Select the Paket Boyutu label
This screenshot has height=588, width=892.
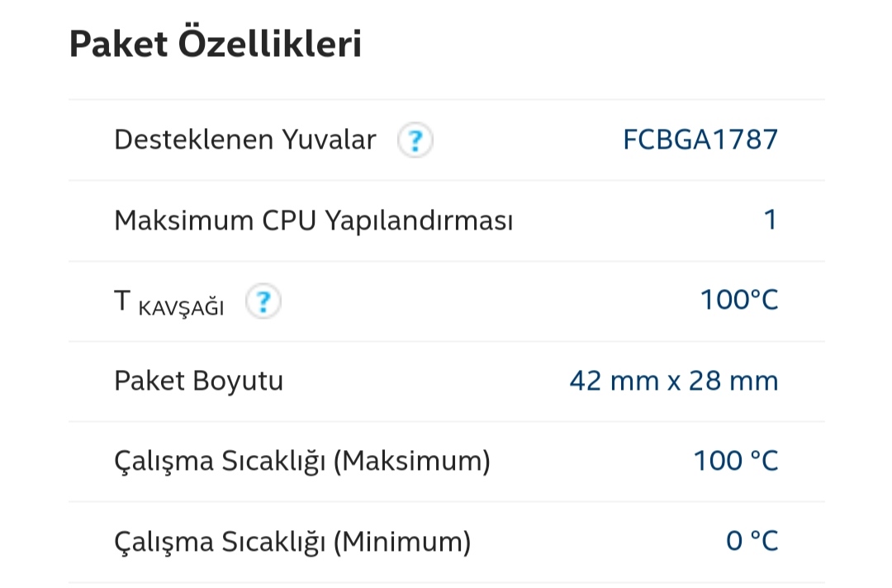198,381
